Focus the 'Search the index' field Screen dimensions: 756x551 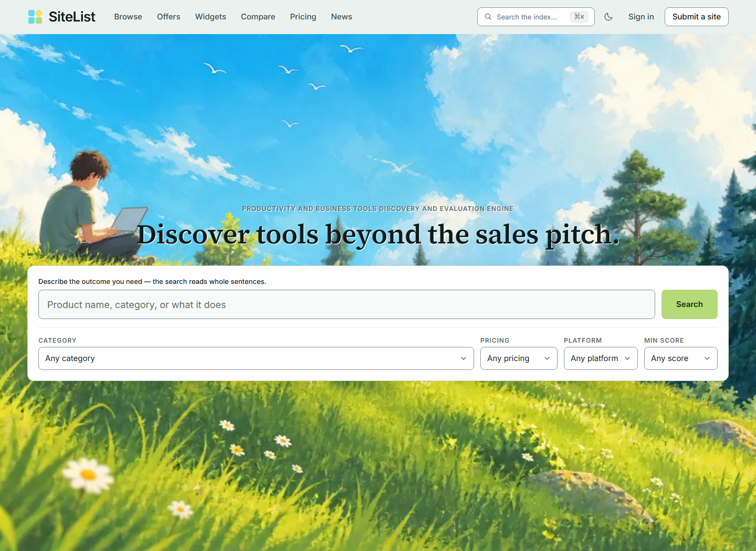[x=536, y=17]
